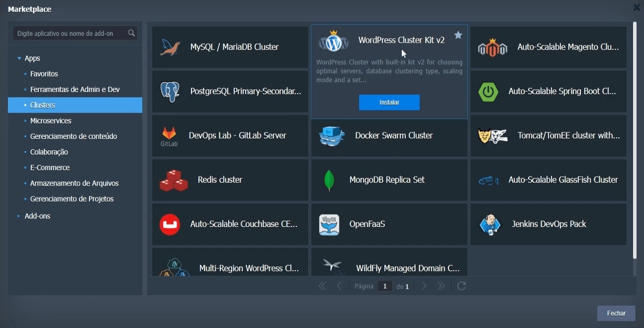Click the WildFly Managed Domain icon

coord(333,267)
